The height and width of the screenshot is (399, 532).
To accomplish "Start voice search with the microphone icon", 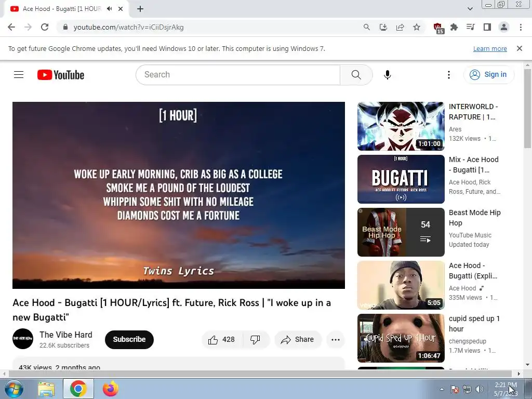I will [387, 75].
